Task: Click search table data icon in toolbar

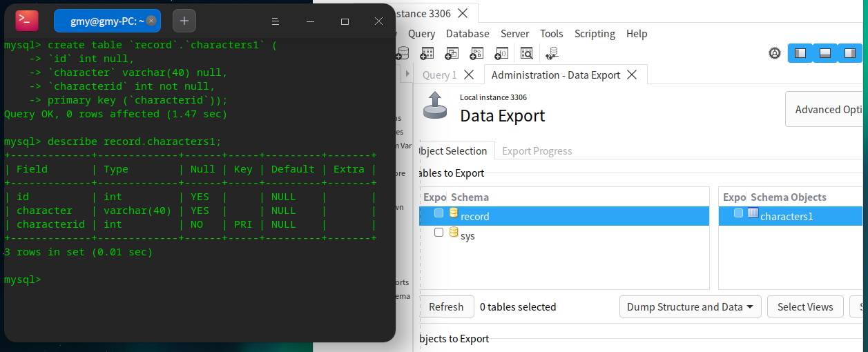Action: 526,52
